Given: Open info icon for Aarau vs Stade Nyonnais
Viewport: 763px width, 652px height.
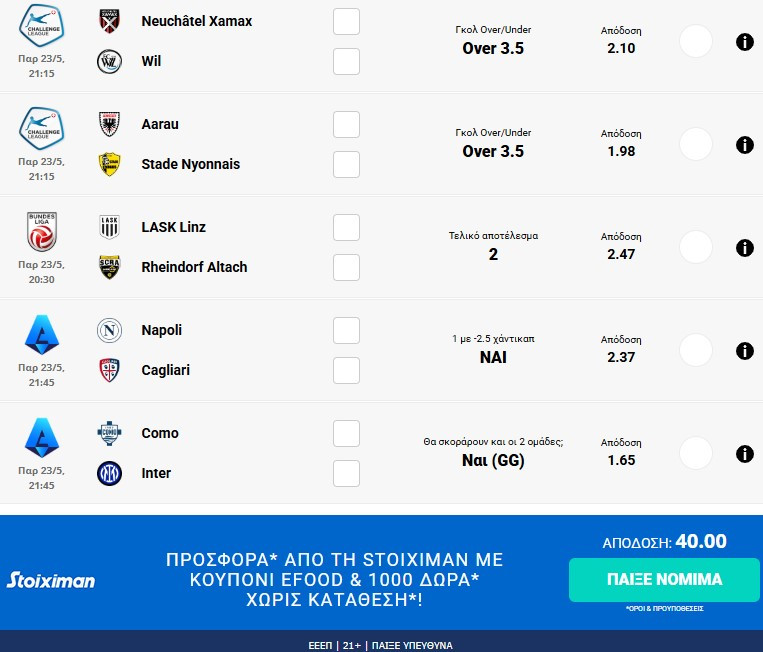Looking at the screenshot, I should pos(744,145).
